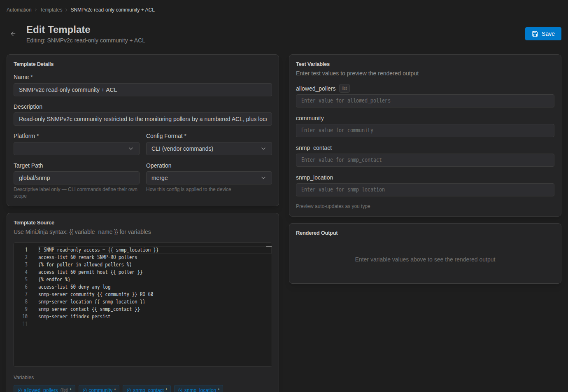Click into the Description field
The height and width of the screenshot is (392, 568).
(x=143, y=119)
